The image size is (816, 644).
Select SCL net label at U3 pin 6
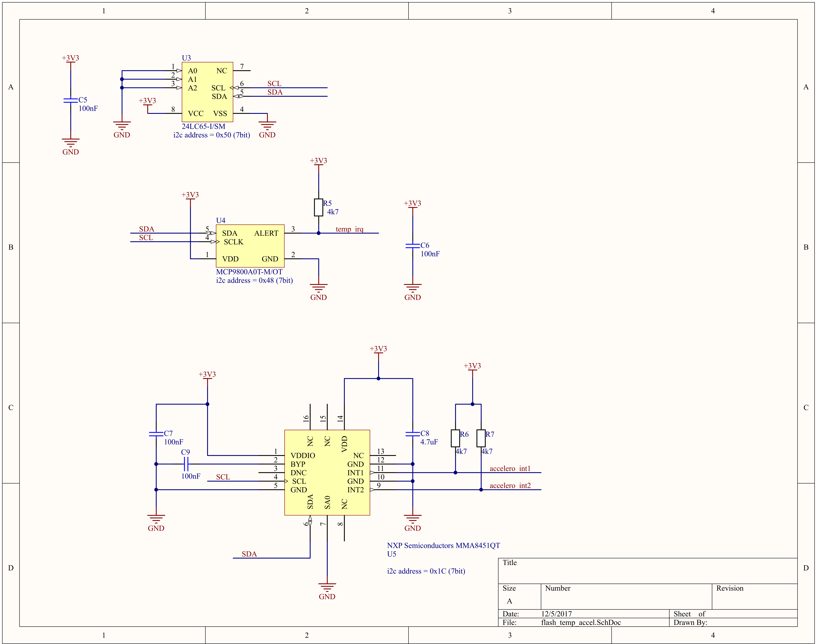274,83
